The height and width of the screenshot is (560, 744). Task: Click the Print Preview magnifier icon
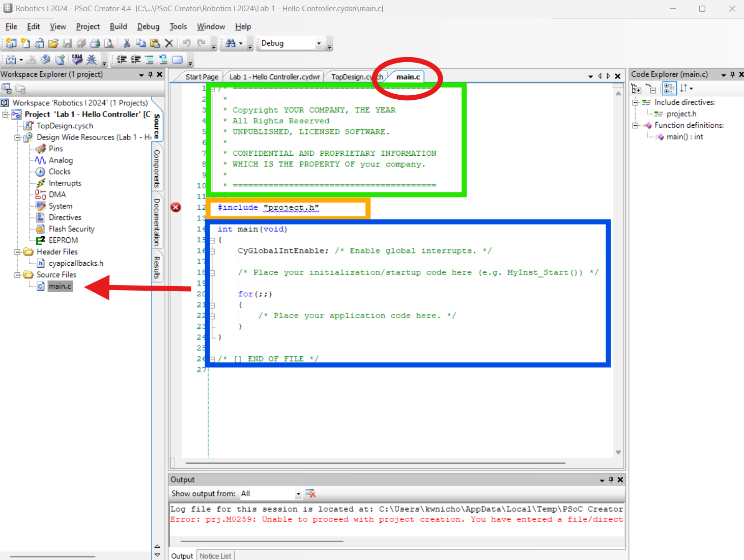coord(109,43)
